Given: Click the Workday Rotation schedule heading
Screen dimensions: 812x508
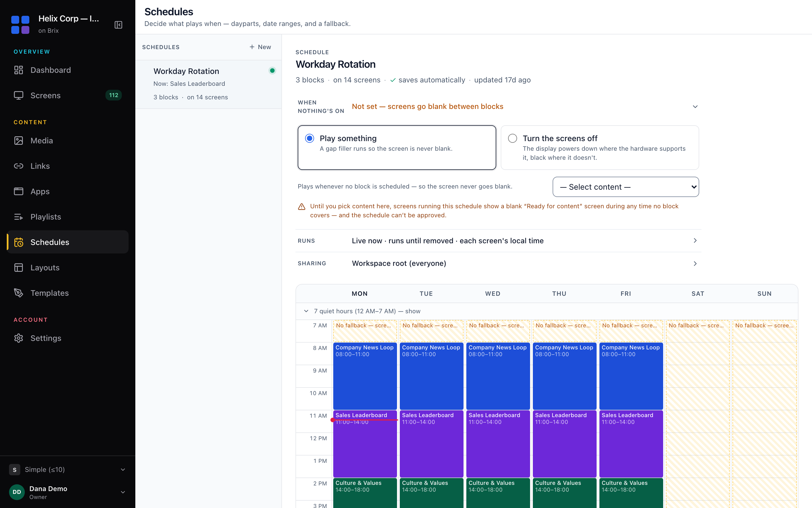Looking at the screenshot, I should tap(336, 64).
